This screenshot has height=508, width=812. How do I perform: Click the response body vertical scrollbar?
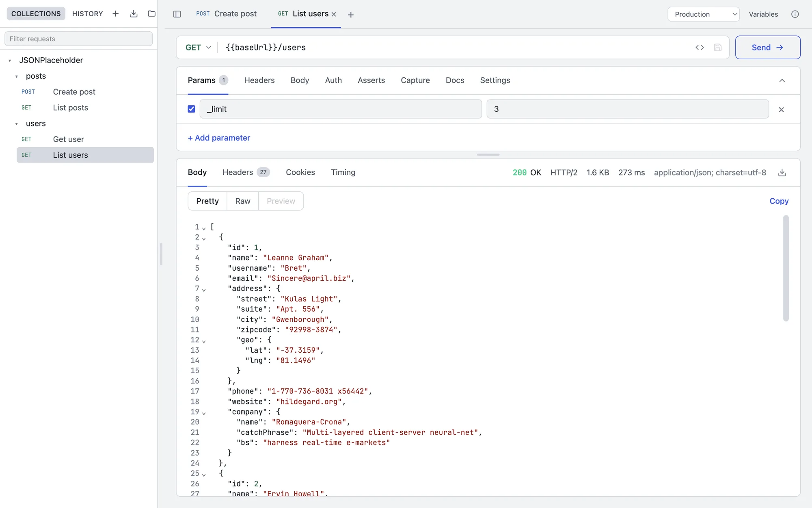click(786, 268)
